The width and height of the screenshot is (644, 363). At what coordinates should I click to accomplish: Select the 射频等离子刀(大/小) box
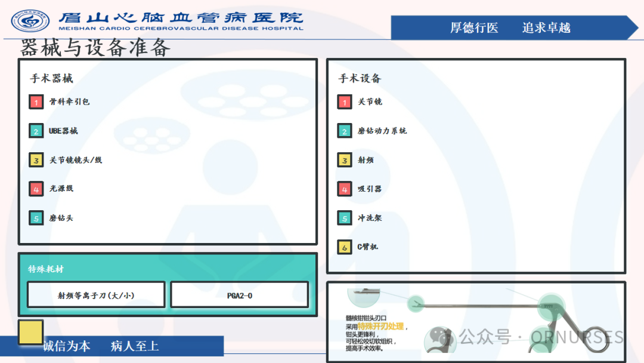tap(96, 295)
